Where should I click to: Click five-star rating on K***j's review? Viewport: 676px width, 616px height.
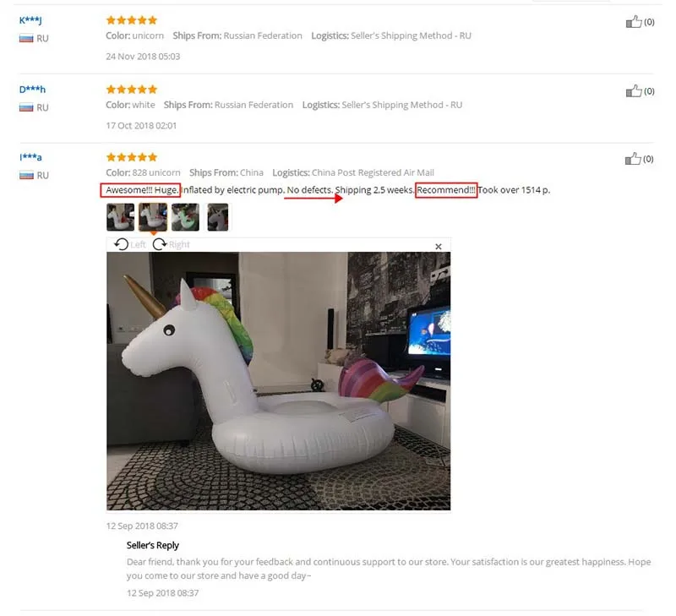point(132,20)
